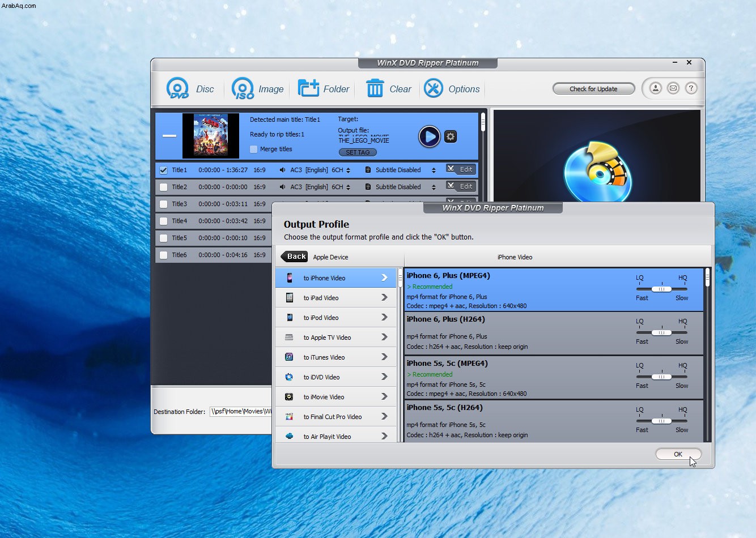The image size is (756, 538).
Task: Select the to Final Cut Pro Video category
Action: (x=336, y=416)
